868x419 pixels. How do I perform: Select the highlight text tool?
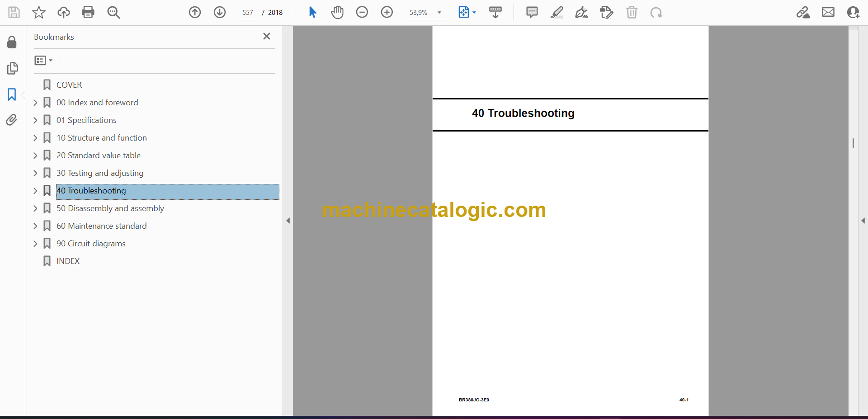[x=557, y=12]
